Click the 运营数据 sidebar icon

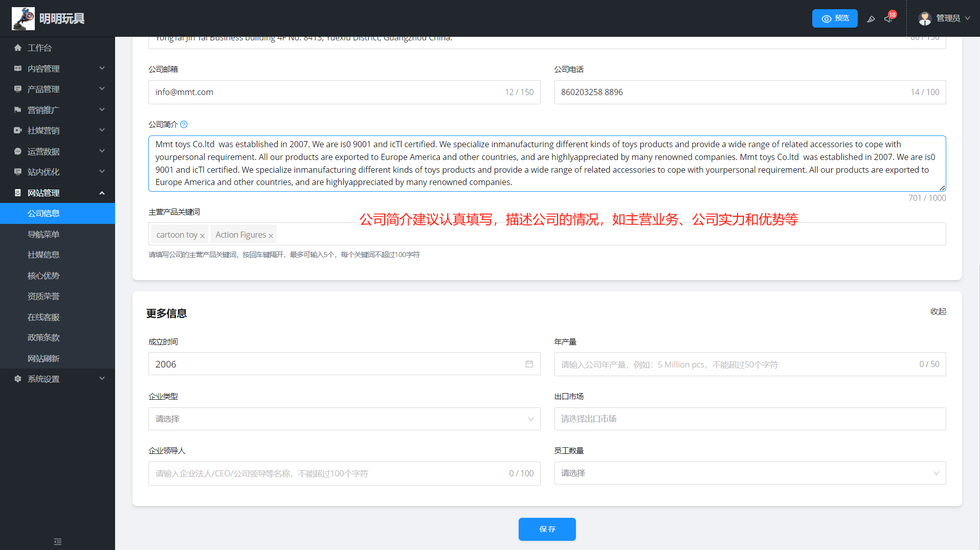coord(18,151)
